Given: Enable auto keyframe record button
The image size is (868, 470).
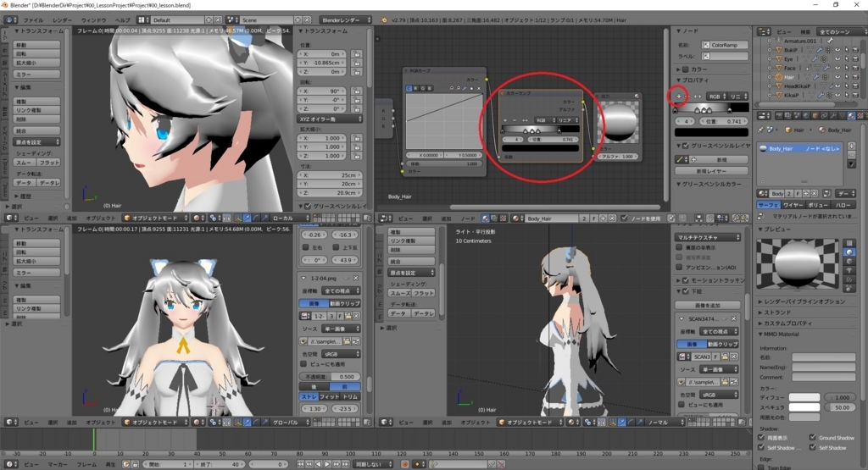Looking at the screenshot, I should coord(404,464).
